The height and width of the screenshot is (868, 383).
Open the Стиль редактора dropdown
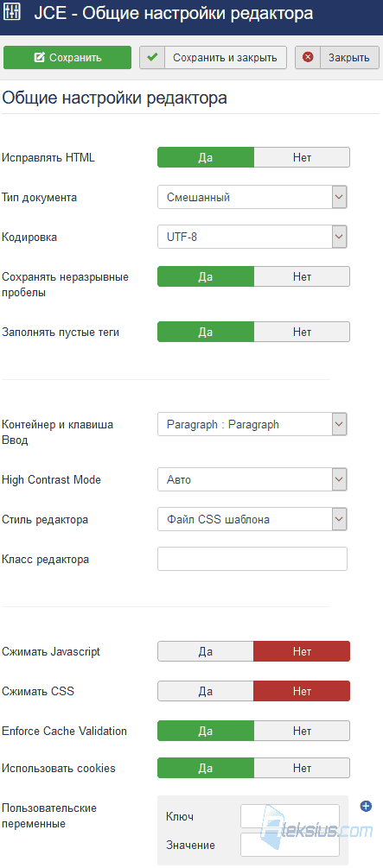coord(252,519)
